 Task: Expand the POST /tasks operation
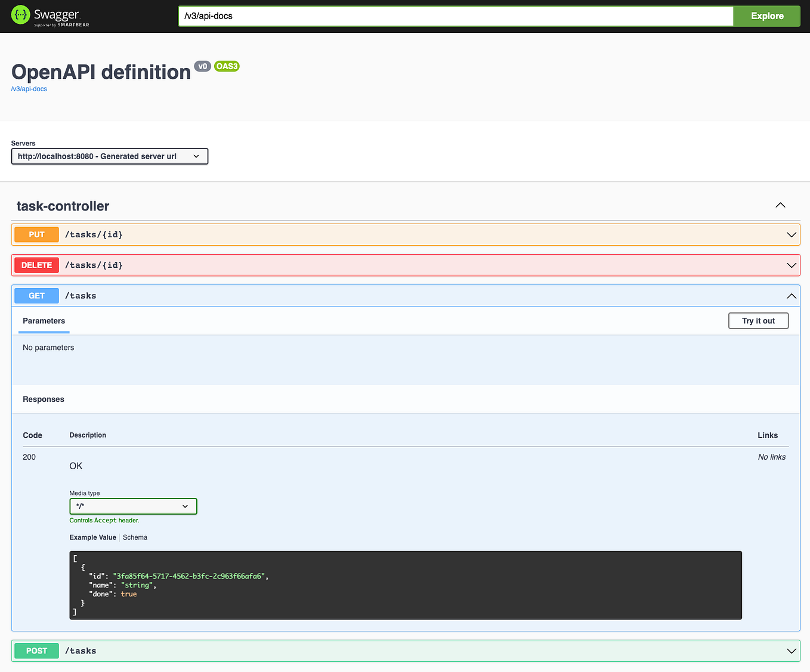click(791, 651)
